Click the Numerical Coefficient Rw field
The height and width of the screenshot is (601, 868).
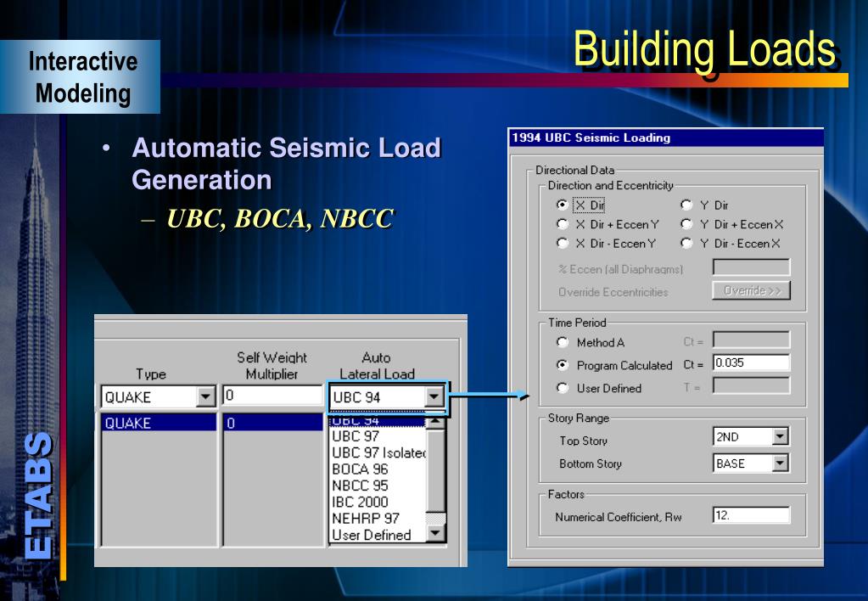point(751,514)
